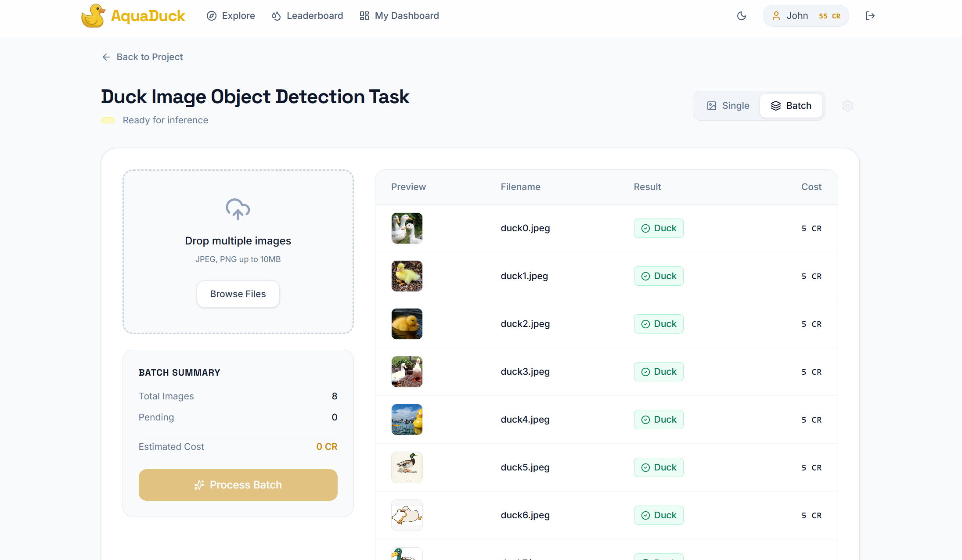Open the duck0.jpeg preview thumbnail
This screenshot has width=962, height=560.
(407, 228)
